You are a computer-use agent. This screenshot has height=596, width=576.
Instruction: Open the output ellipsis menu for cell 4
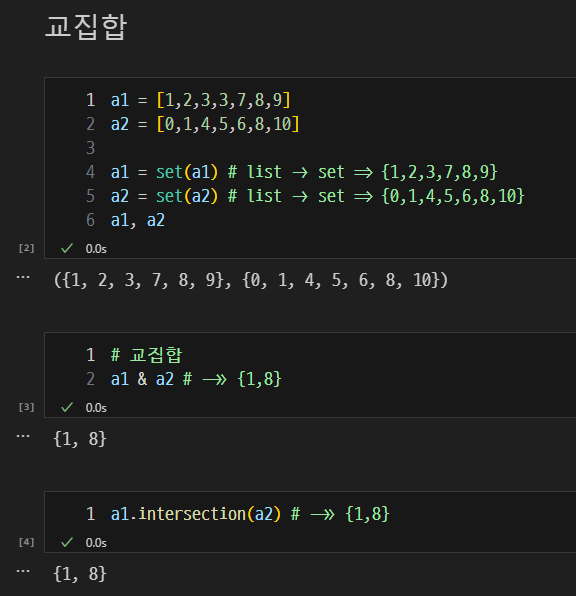(23, 571)
